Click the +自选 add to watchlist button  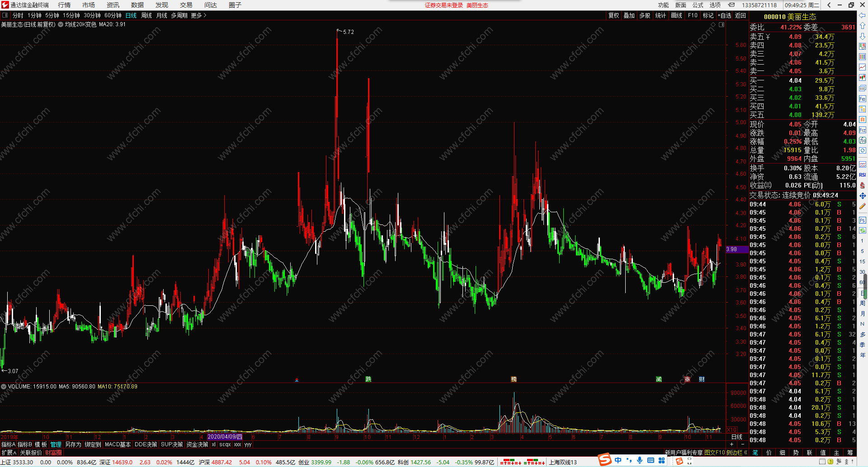pyautogui.click(x=725, y=15)
